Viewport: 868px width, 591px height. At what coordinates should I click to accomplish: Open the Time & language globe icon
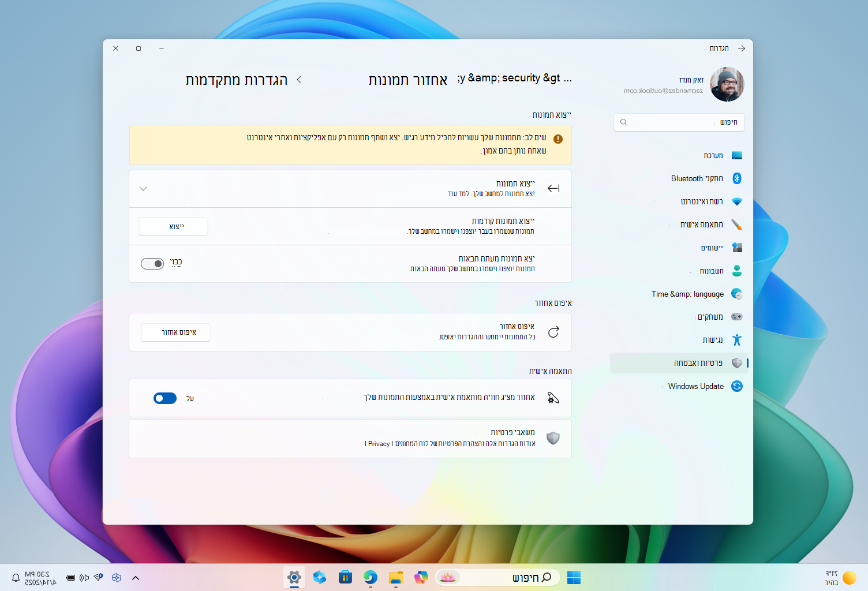pos(737,294)
